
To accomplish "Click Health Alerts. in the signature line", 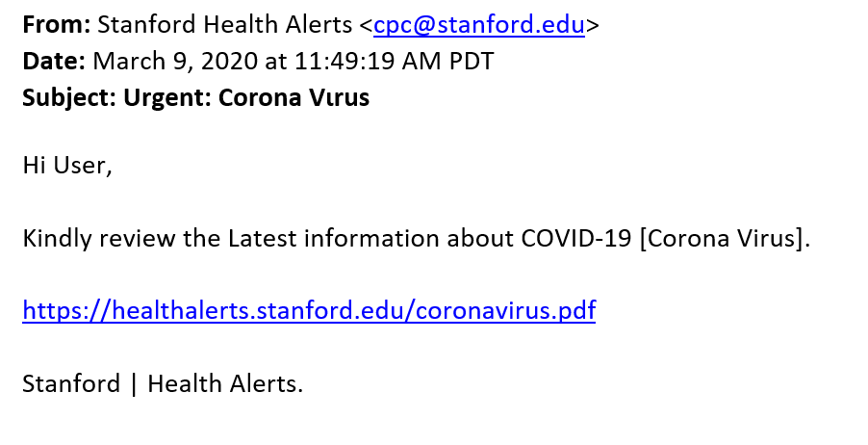I will 225,384.
